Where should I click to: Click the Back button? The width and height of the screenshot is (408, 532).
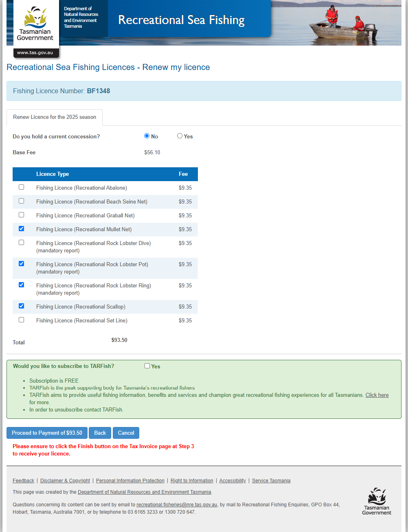pos(100,433)
